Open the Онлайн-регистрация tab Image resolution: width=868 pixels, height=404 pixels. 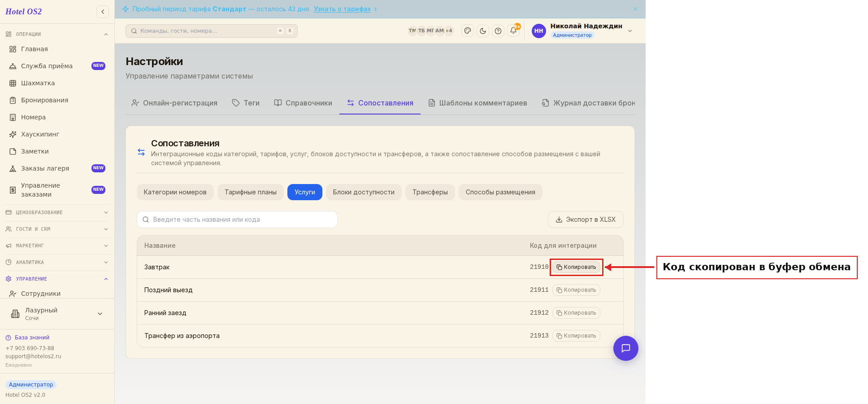coord(174,103)
